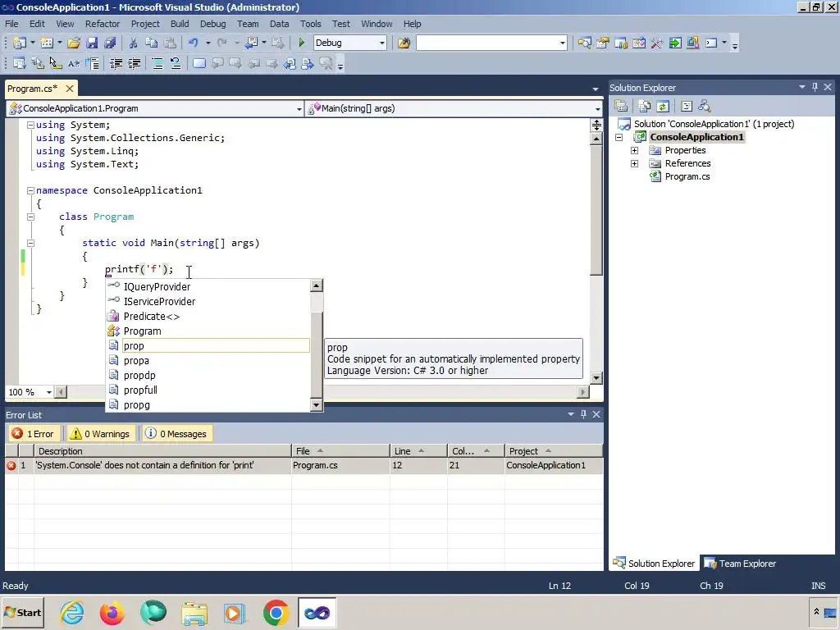Select Program.cs in Solution Explorer
Screen dimensions: 840x630
(687, 177)
